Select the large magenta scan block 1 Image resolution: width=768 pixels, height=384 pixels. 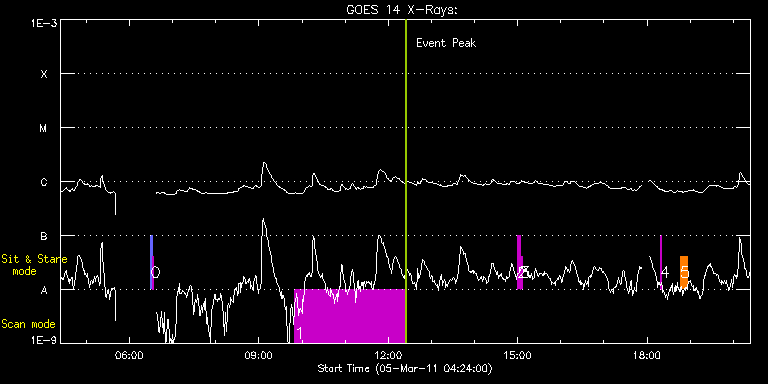[350, 316]
